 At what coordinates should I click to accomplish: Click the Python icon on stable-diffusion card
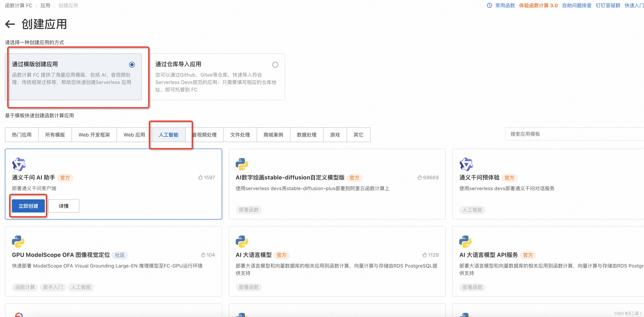coord(242,164)
